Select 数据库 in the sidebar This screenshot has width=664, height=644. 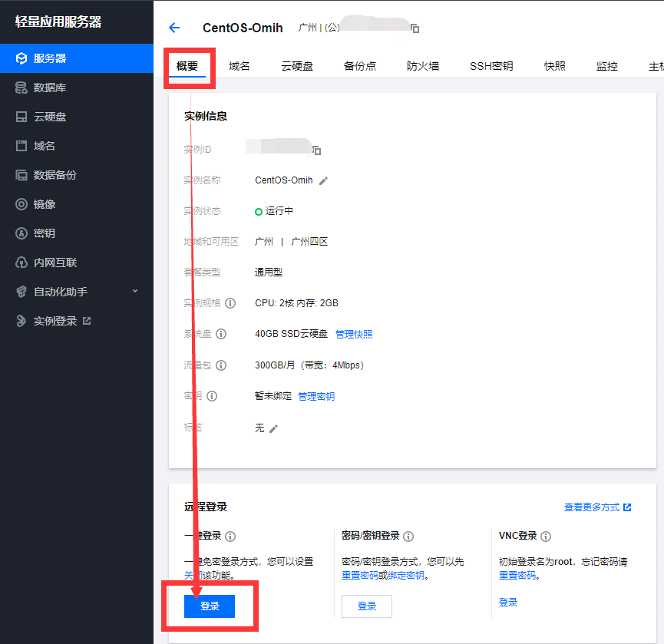tap(50, 88)
